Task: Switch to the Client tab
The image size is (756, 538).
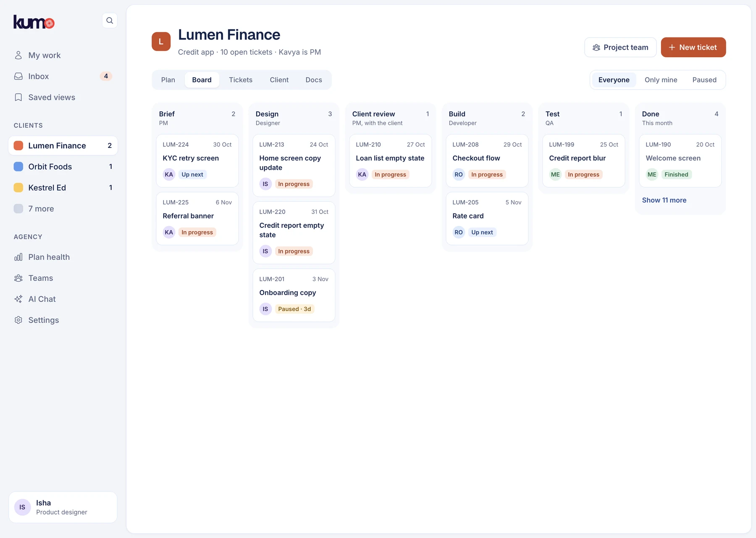Action: (x=279, y=80)
